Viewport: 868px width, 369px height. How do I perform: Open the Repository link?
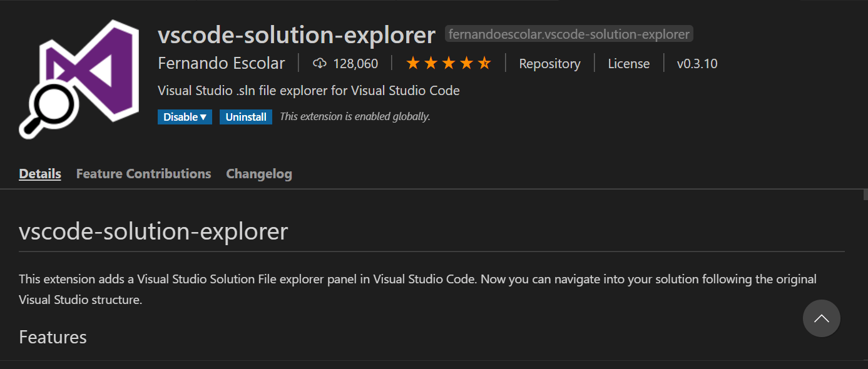549,64
